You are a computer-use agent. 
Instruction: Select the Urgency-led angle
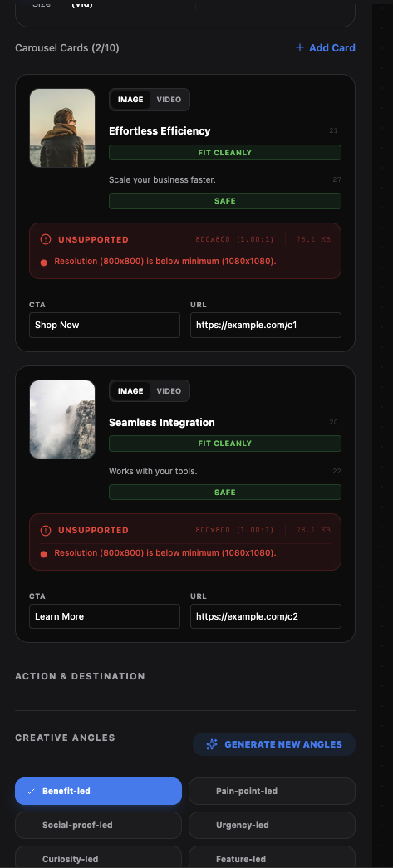click(x=272, y=826)
